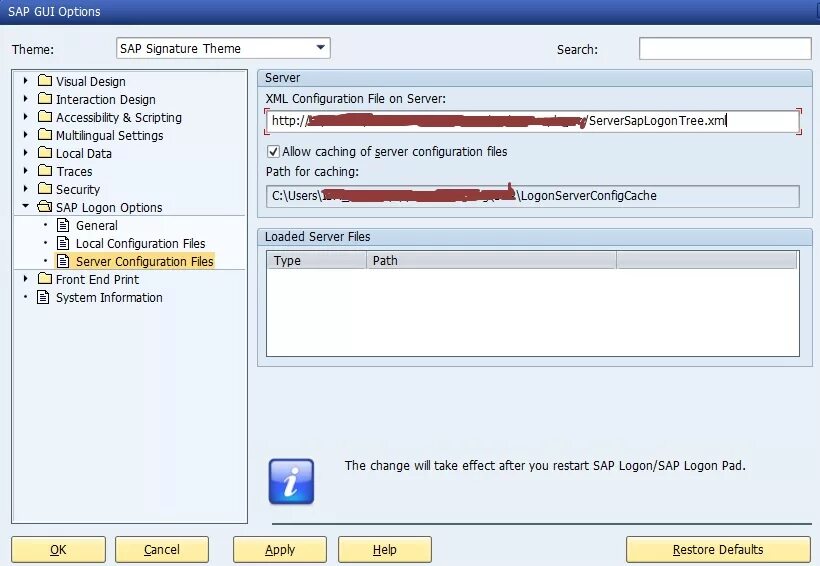Expand the Traces node arrow
The image size is (820, 566).
pyautogui.click(x=25, y=171)
